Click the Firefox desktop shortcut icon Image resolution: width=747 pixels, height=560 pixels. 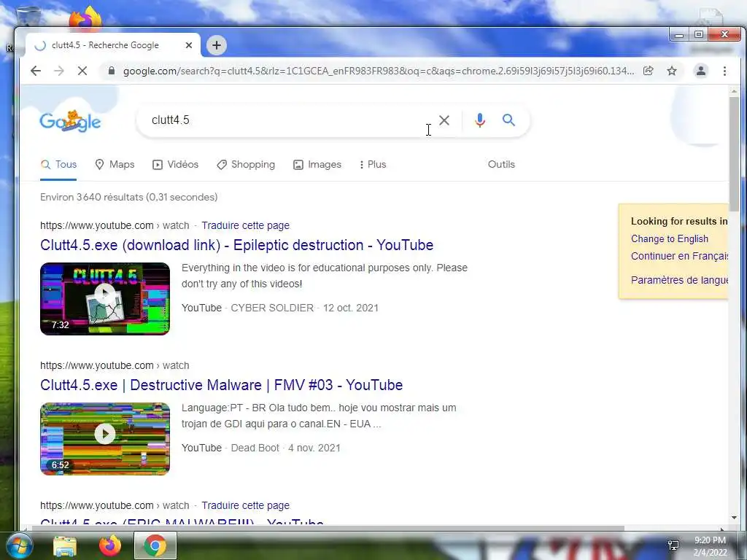86,18
